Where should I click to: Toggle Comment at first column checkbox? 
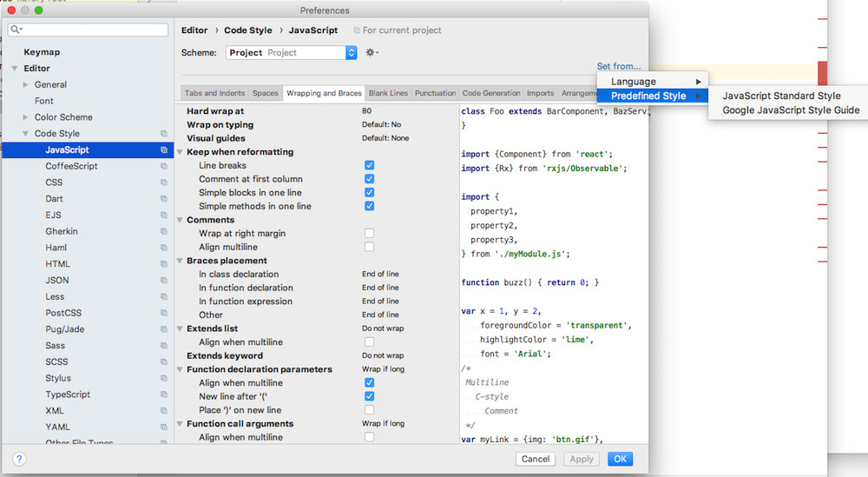coord(369,179)
